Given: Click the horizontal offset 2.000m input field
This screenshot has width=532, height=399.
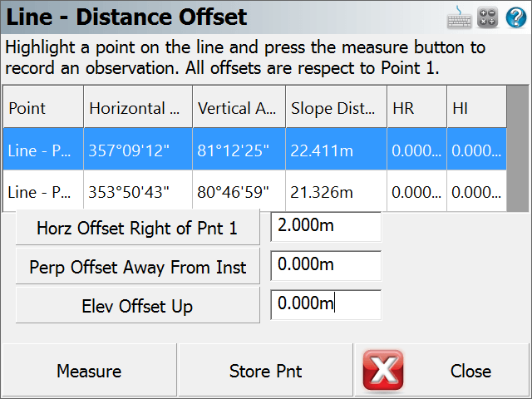Looking at the screenshot, I should 326,227.
